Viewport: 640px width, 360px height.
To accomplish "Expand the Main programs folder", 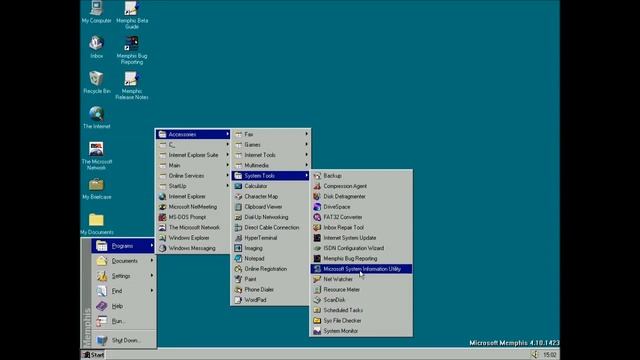I will click(193, 165).
